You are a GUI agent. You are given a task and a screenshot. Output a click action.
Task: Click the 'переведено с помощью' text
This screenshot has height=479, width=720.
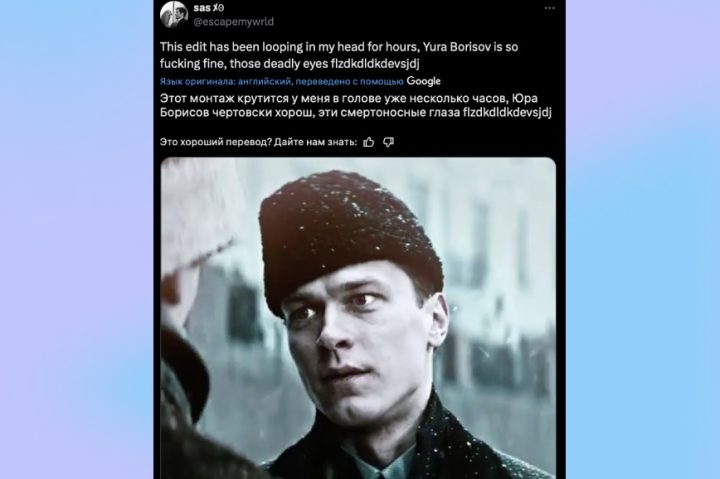(349, 82)
